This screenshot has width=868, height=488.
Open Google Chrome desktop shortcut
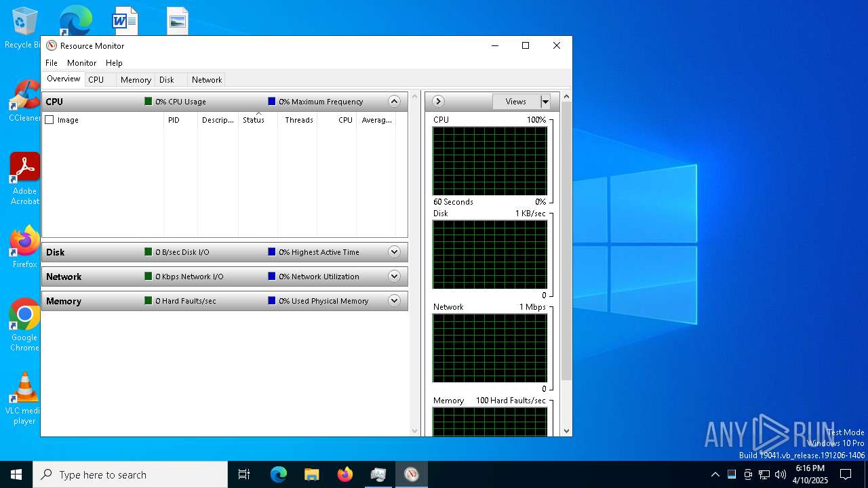click(x=24, y=325)
